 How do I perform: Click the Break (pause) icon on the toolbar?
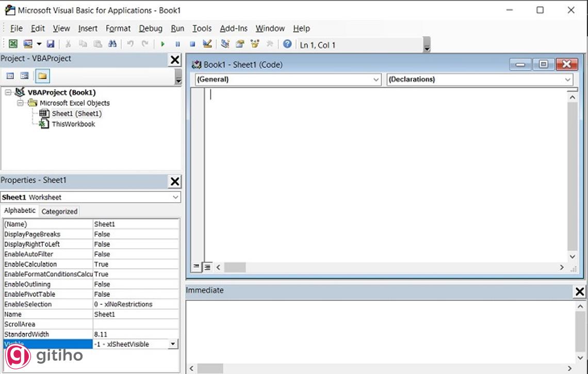pyautogui.click(x=177, y=44)
